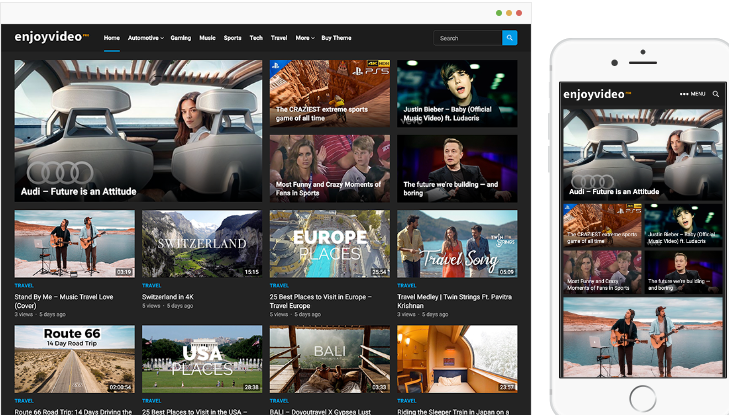Screen dimensions: 729x415
Task: Click Riding the Sleeper Train in Japan title
Action: pyautogui.click(x=453, y=412)
